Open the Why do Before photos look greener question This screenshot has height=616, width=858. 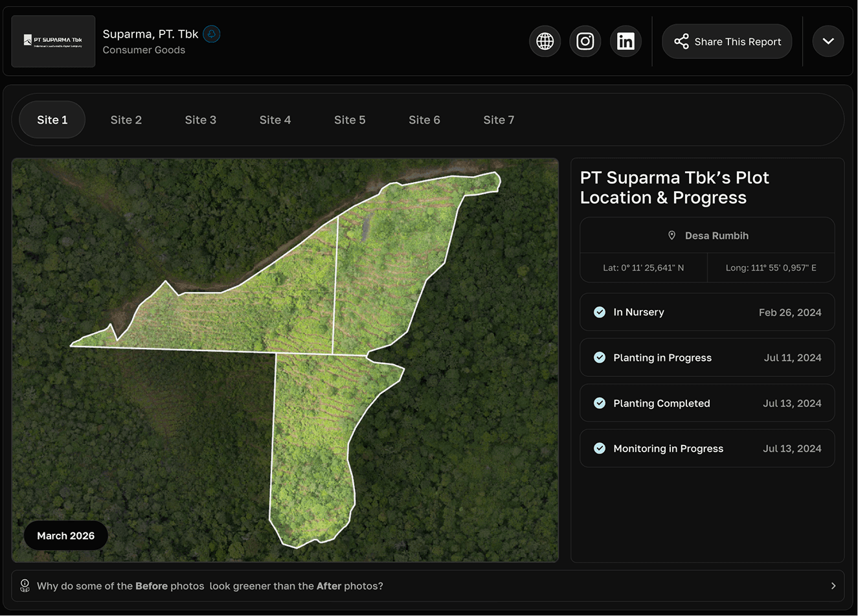point(428,586)
